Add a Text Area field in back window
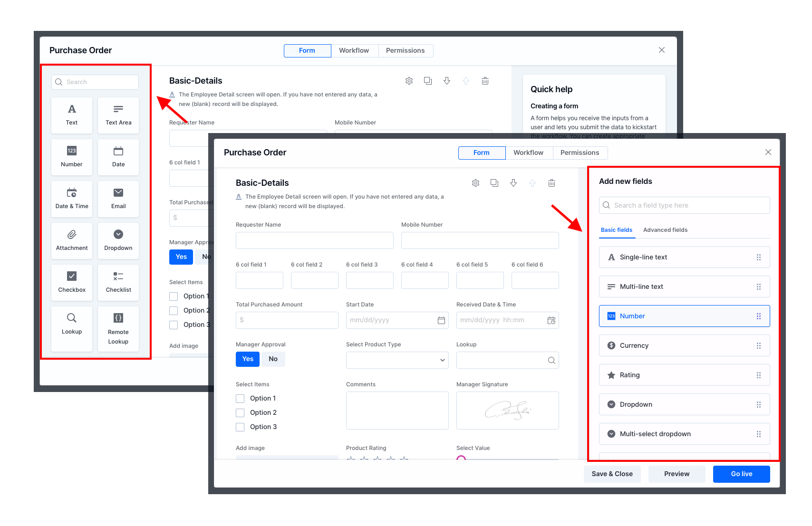 (x=118, y=115)
